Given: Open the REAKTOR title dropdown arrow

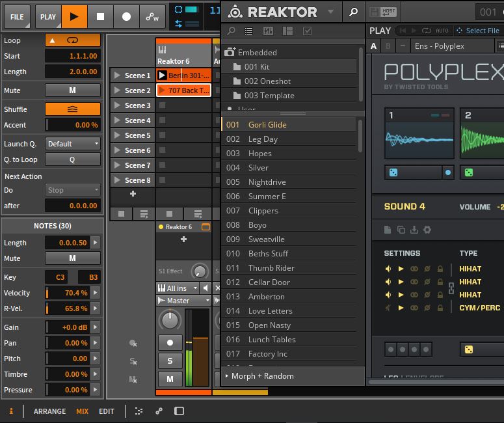Looking at the screenshot, I should (330, 12).
